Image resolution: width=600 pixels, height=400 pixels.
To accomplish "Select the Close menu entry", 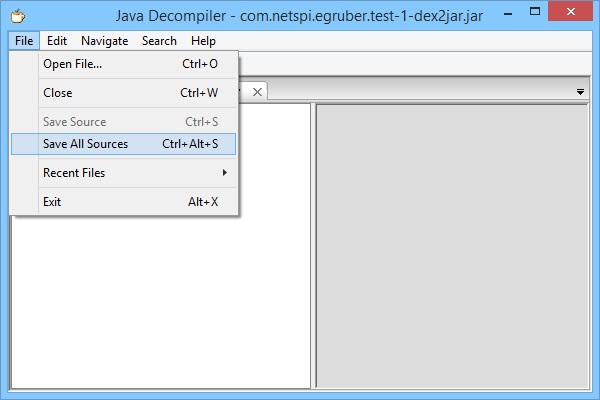I will coord(58,93).
